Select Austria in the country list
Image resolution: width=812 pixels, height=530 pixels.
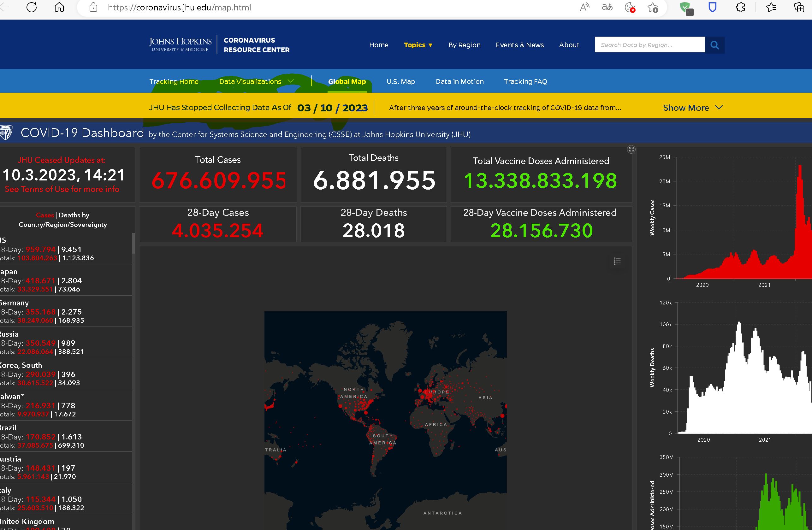[66, 468]
